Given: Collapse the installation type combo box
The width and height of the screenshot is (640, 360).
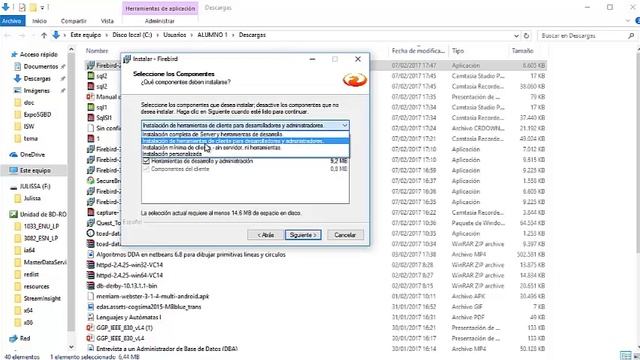Looking at the screenshot, I should point(345,125).
